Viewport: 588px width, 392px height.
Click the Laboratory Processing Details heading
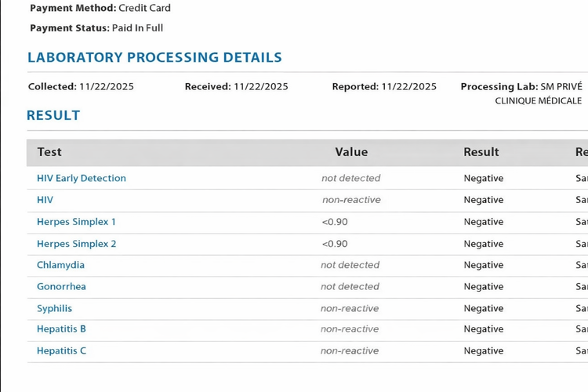click(x=154, y=57)
